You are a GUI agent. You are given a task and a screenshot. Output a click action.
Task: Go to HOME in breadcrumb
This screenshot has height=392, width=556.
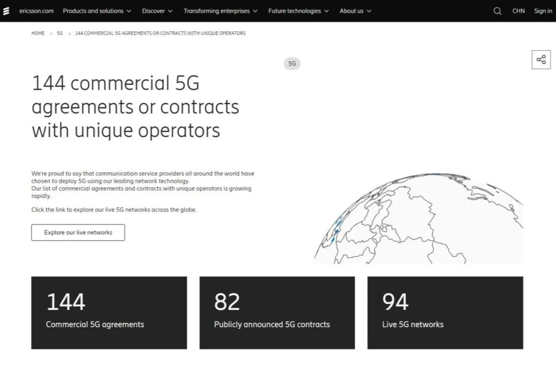coord(38,33)
